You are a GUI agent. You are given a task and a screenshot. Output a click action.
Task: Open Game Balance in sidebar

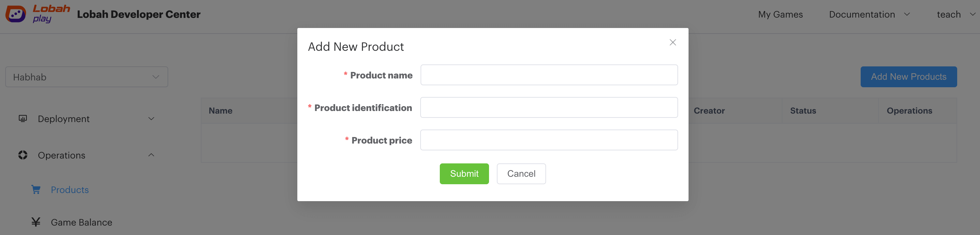[x=82, y=223]
